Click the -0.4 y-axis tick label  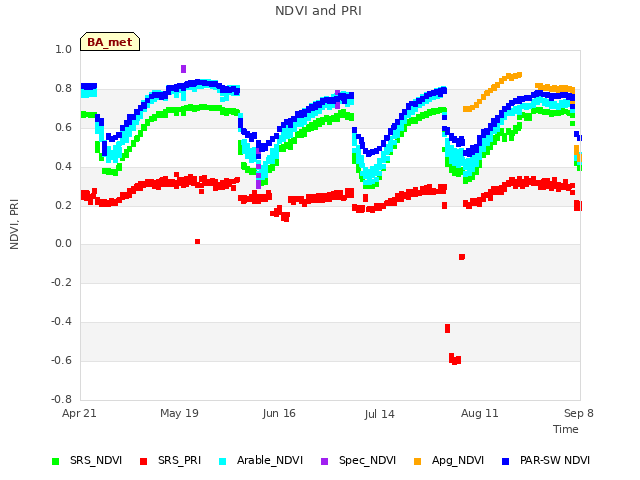click(61, 322)
